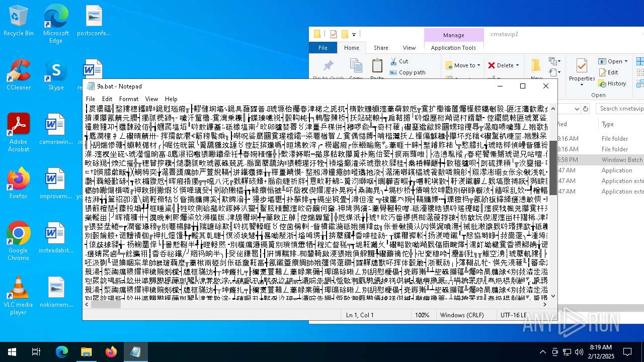This screenshot has width=644, height=362.
Task: Click the Cut scissors icon in Explorer
Action: coord(393,61)
